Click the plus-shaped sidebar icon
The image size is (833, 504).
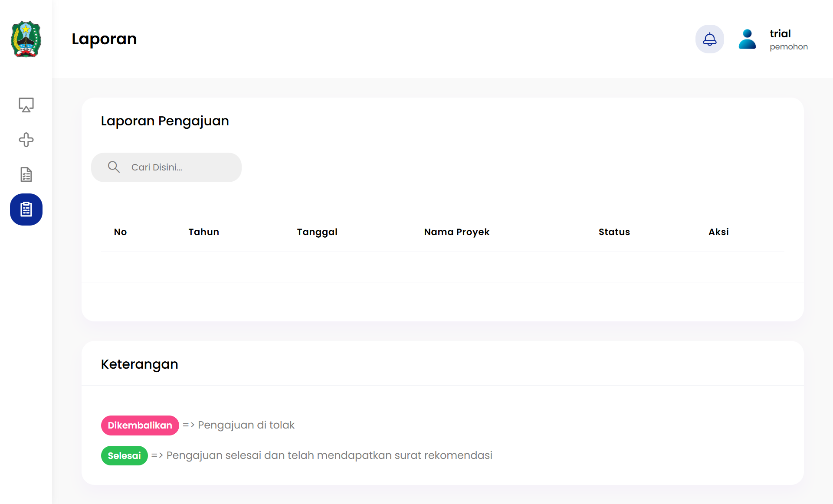(26, 140)
